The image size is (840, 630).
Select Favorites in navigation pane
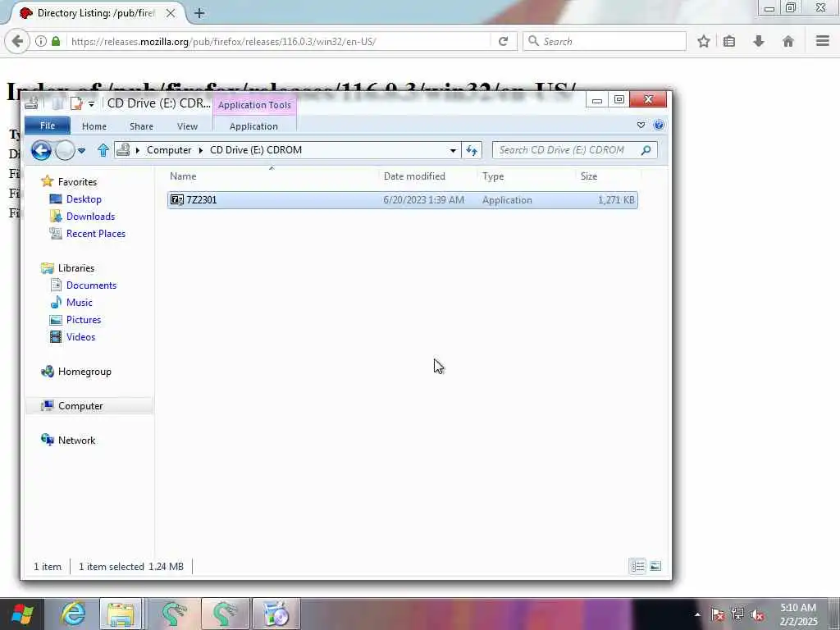77,182
